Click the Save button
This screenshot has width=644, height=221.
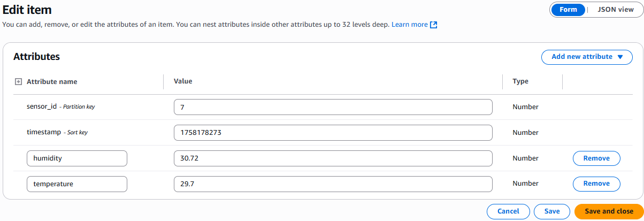(x=552, y=211)
